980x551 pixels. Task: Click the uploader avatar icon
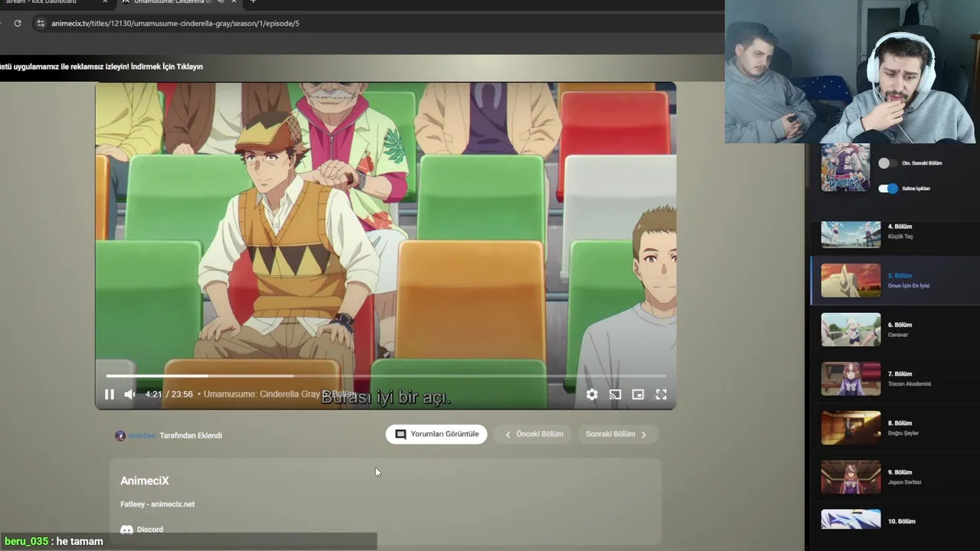pyautogui.click(x=120, y=435)
